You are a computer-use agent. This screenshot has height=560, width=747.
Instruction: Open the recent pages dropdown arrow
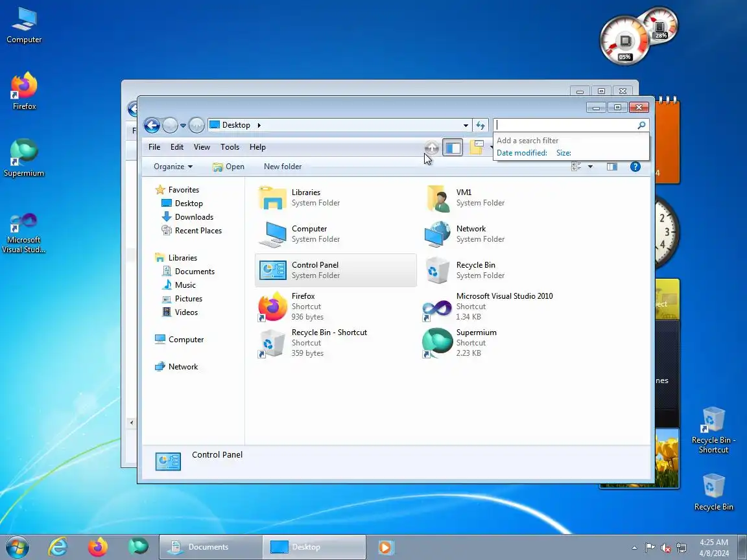[183, 126]
